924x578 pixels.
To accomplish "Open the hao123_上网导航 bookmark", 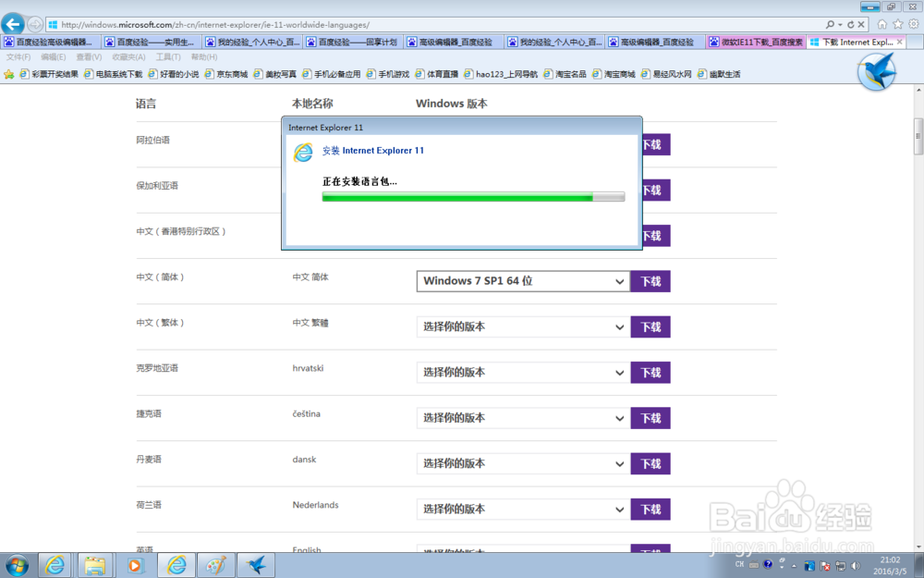I will 501,74.
